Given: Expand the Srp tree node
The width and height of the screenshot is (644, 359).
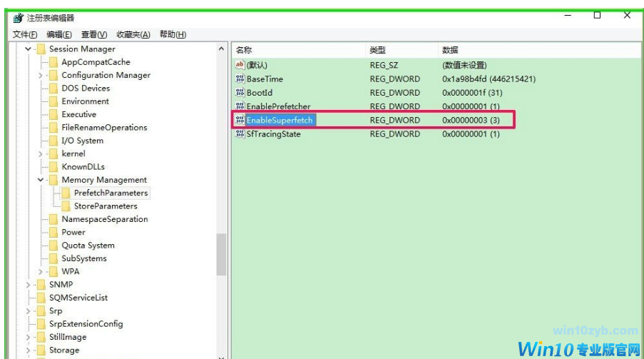Looking at the screenshot, I should click(28, 311).
